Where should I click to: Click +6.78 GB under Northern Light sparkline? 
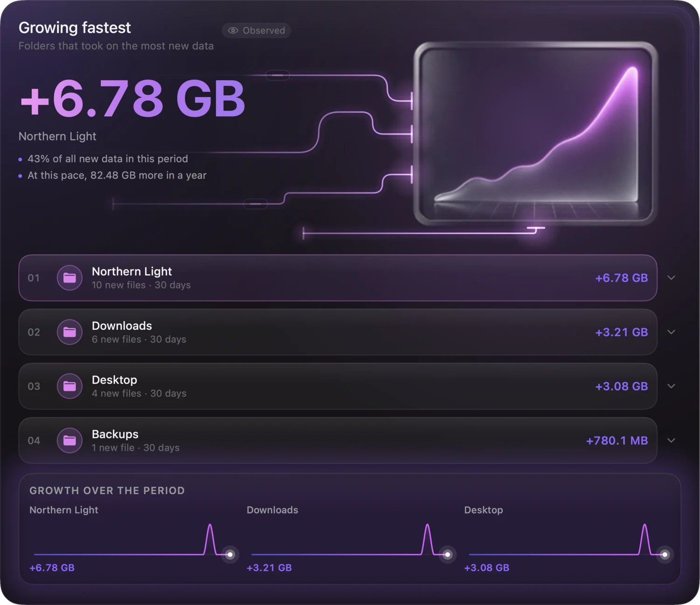click(52, 568)
